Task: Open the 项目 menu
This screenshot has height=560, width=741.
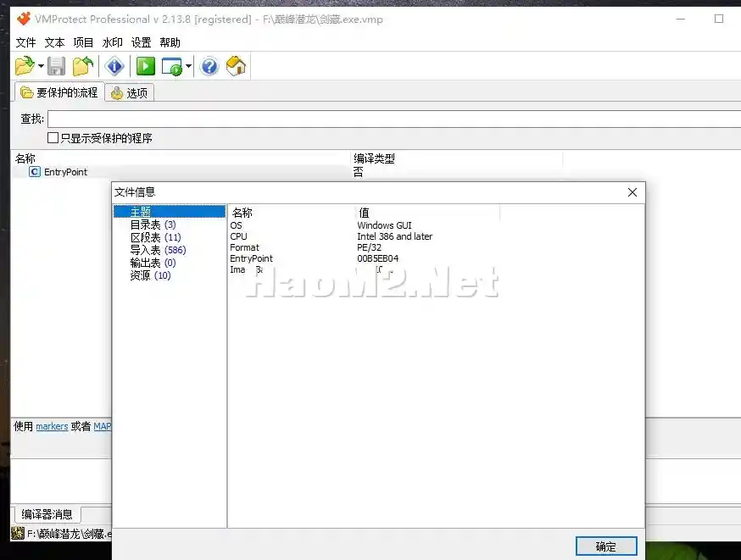Action: point(83,42)
